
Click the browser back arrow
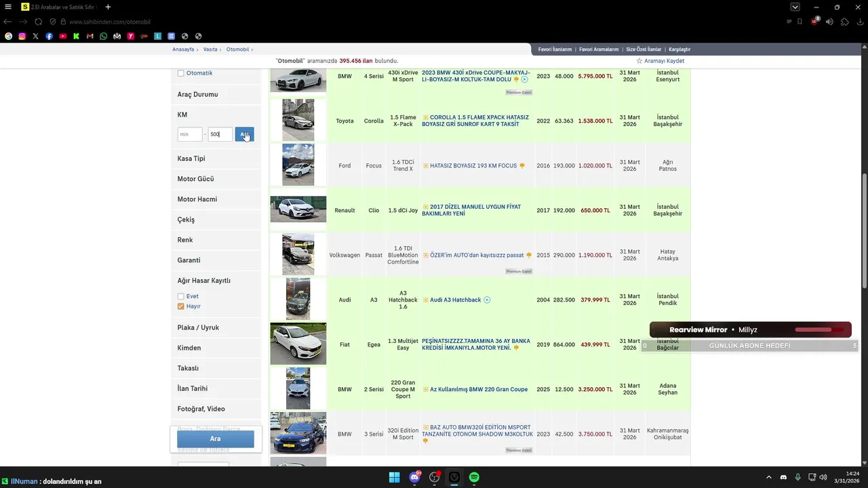7,22
